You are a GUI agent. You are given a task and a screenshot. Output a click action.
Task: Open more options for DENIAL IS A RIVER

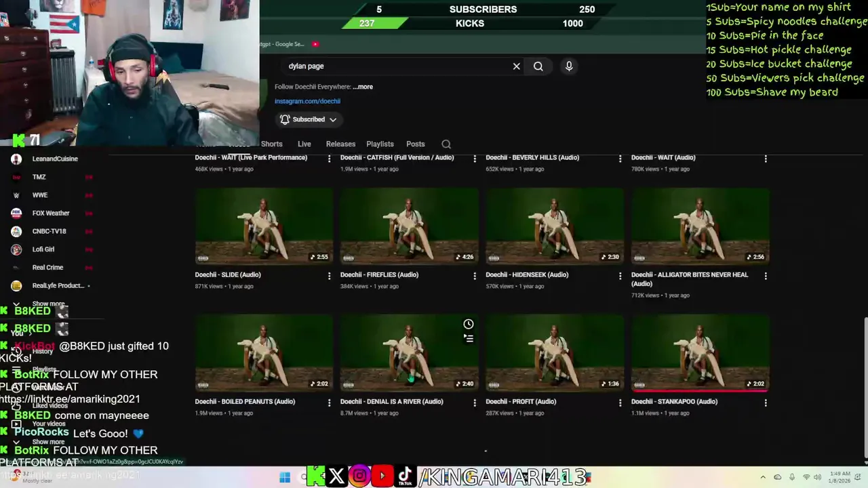tap(475, 403)
